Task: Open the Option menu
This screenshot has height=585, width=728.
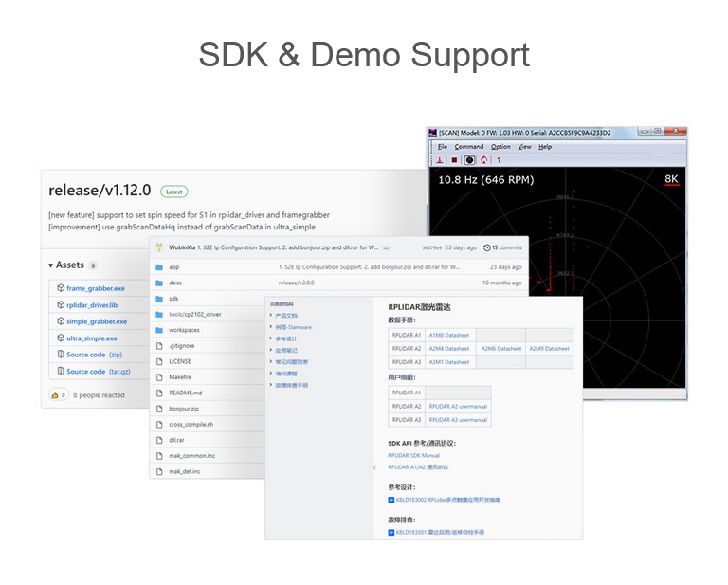Action: pos(500,147)
